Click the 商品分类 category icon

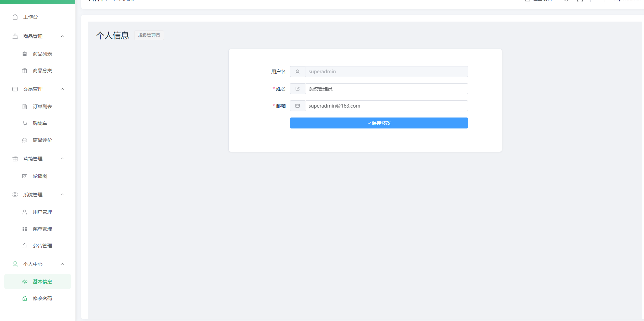click(x=25, y=71)
